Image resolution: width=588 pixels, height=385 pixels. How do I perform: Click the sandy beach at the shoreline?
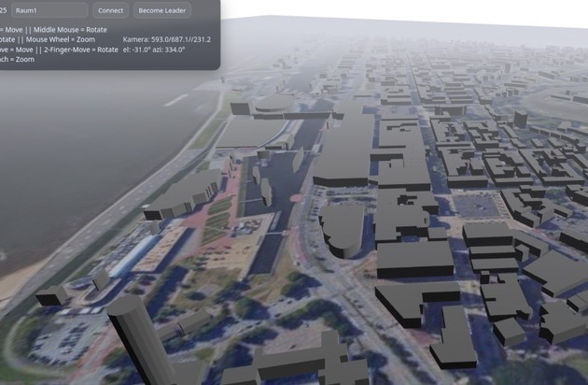click(14, 280)
